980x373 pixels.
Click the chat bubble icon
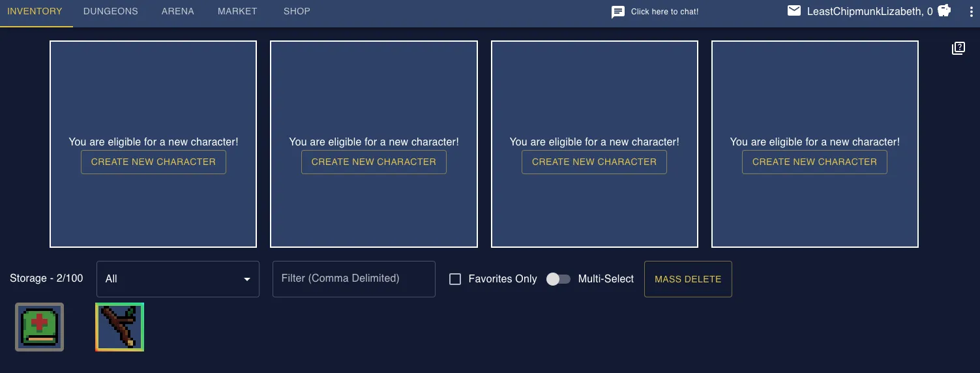tap(618, 12)
